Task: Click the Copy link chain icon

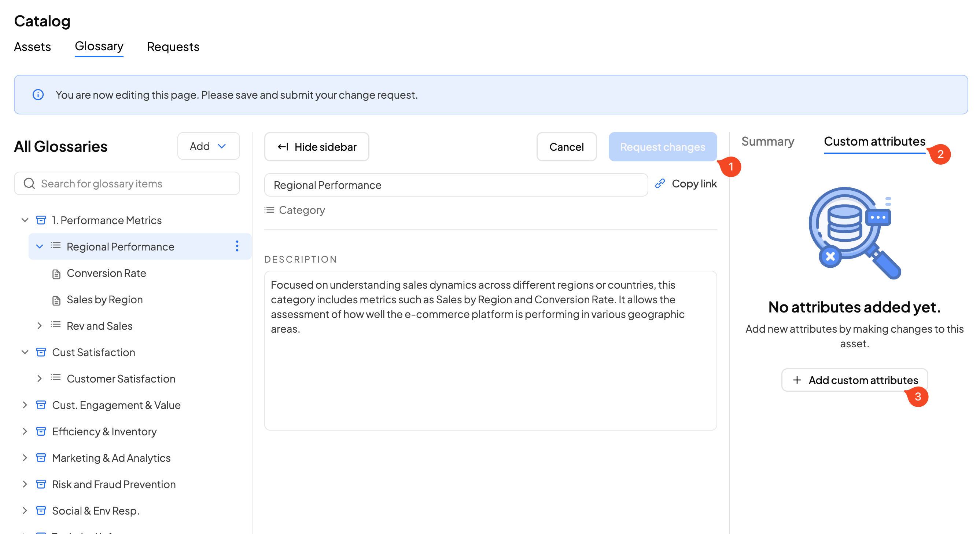Action: click(x=660, y=183)
